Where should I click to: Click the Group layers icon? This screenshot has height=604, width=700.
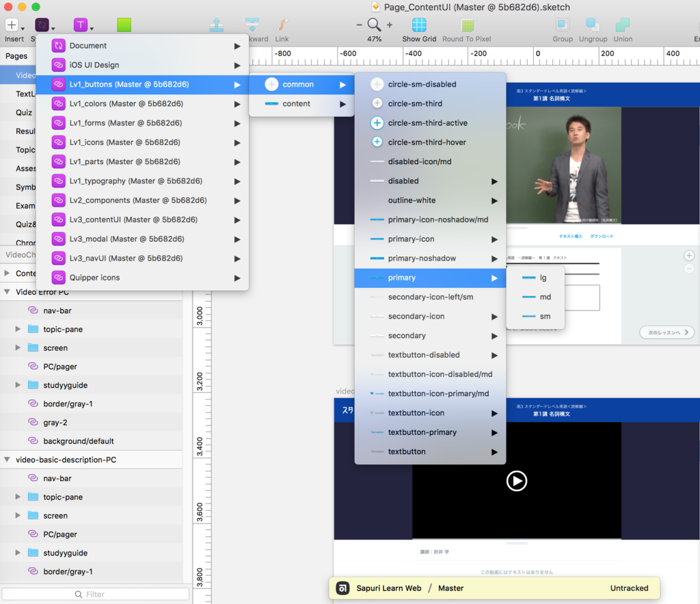coord(563,25)
